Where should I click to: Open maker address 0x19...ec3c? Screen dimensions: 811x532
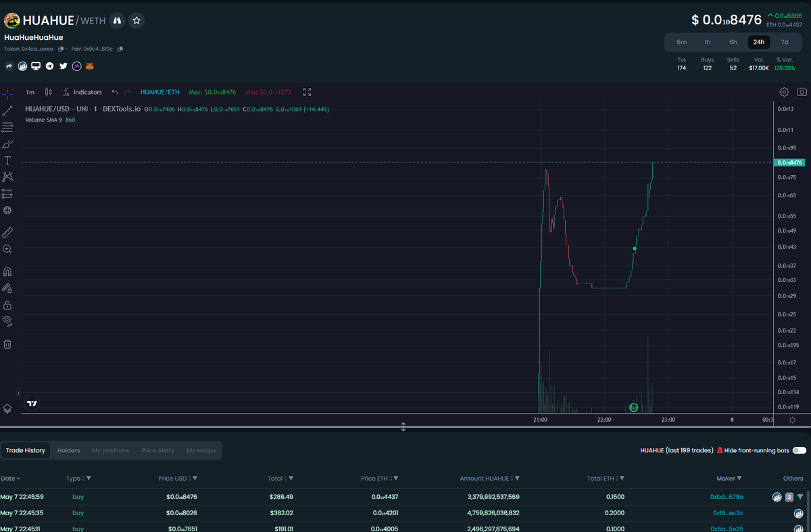coord(728,513)
